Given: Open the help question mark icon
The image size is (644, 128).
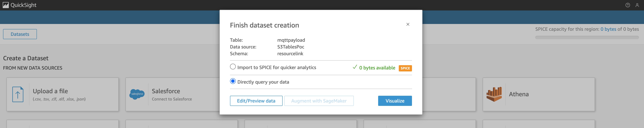Looking at the screenshot, I should pyautogui.click(x=627, y=5).
